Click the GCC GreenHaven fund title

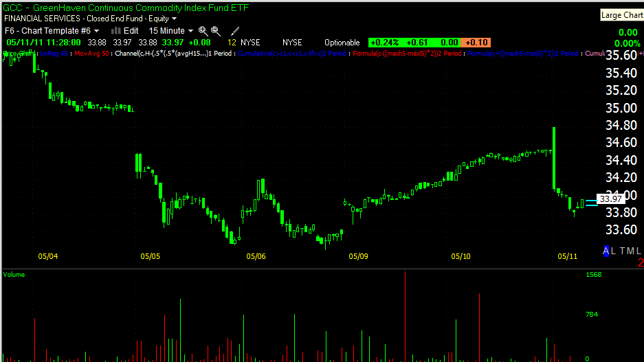coord(126,8)
